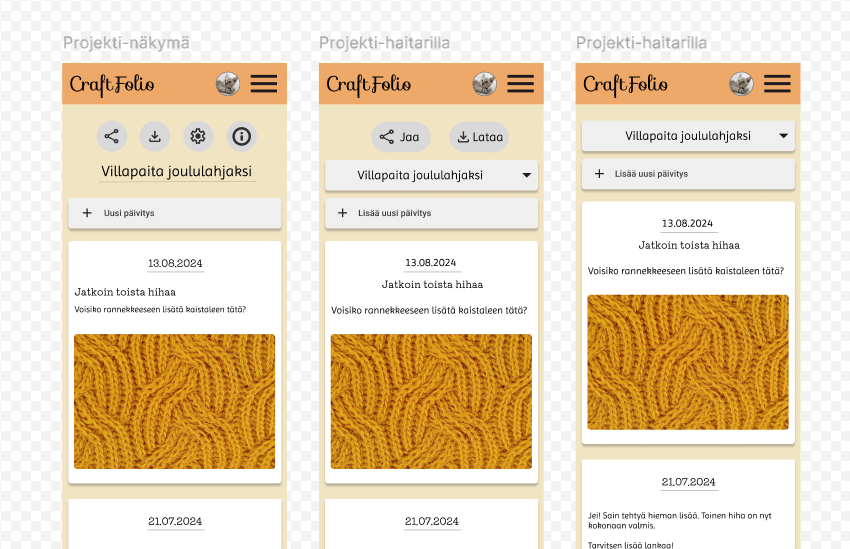Click the profile avatar in the Projekti-näkymä frame
The height and width of the screenshot is (549, 850).
[x=228, y=84]
